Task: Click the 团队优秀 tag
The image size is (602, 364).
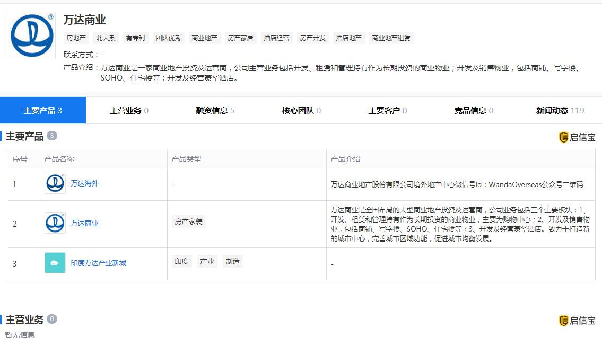Action: click(x=168, y=38)
